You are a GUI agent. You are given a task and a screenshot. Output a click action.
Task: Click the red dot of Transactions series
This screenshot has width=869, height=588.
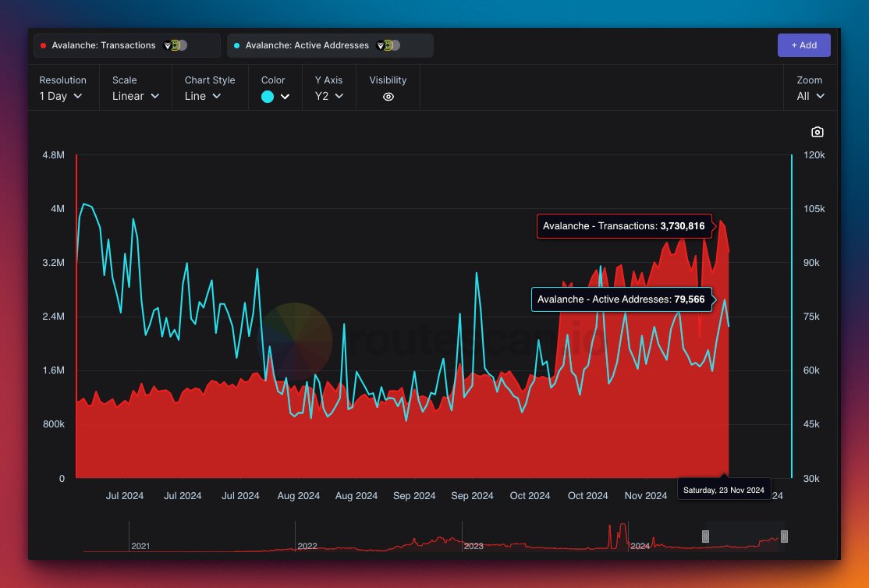(x=43, y=45)
